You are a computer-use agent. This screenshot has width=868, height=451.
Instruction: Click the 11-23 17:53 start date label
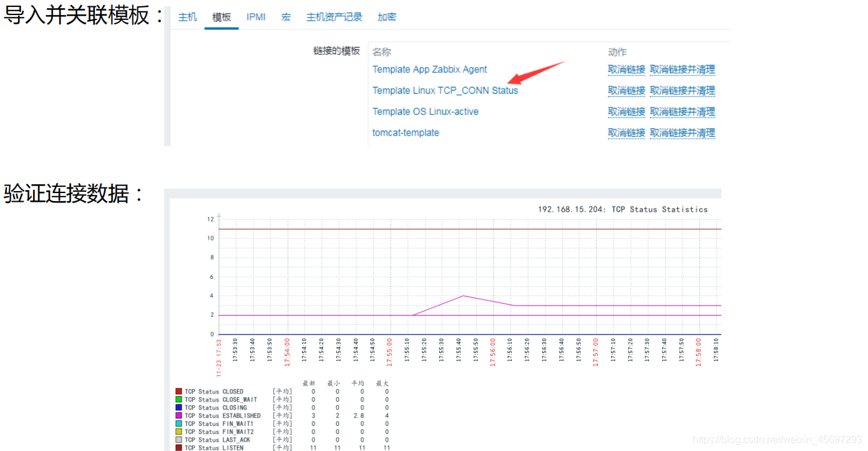coord(219,357)
